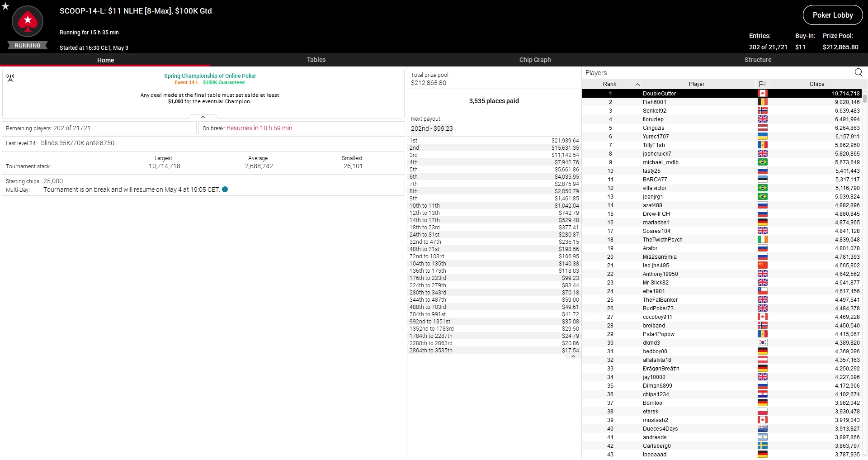868x460 pixels.
Task: Select player villa.victor in list
Action: coord(722,188)
